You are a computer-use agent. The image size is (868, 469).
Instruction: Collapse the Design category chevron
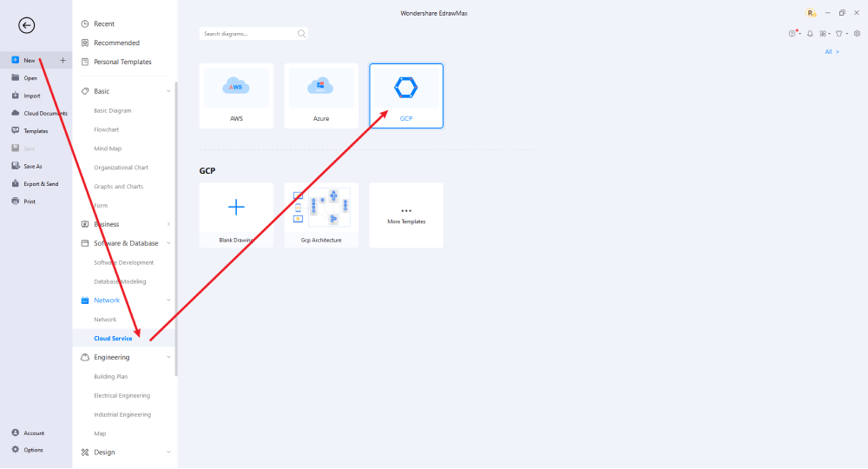[168, 452]
